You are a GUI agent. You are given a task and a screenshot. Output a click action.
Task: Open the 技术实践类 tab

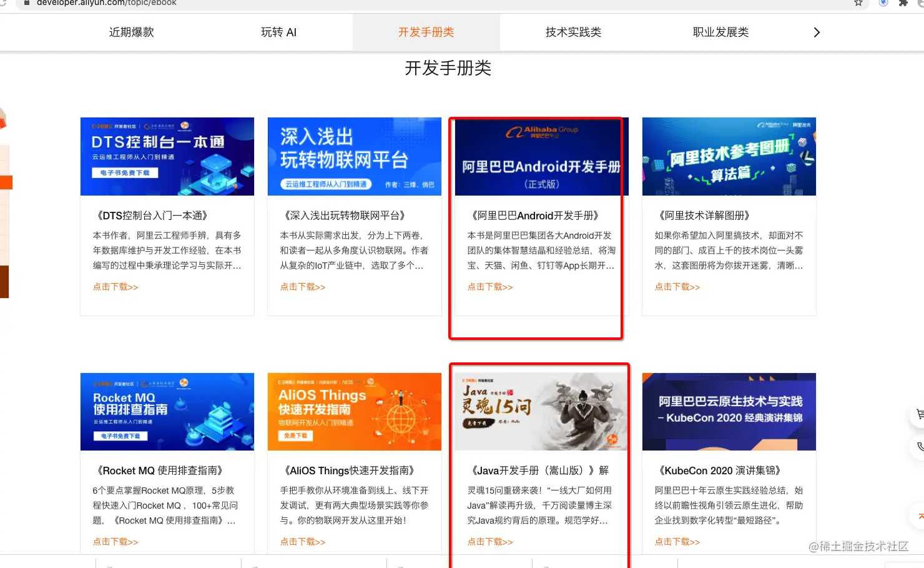click(573, 32)
